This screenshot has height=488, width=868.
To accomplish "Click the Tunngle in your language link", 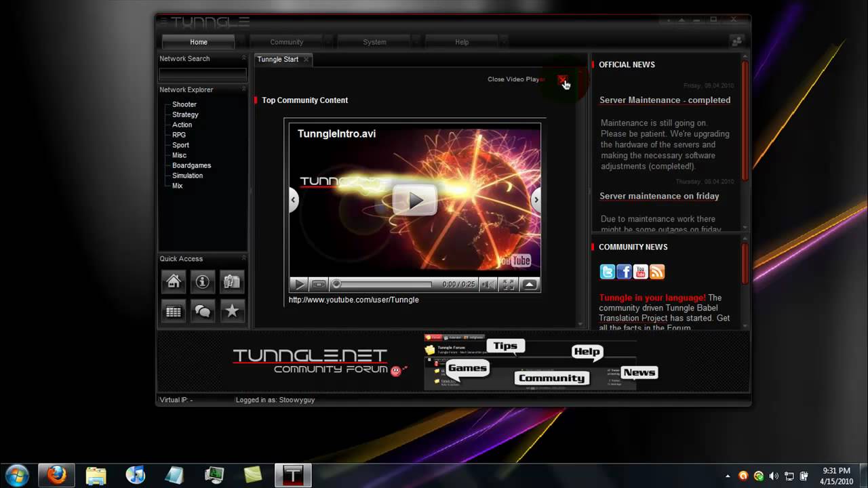I will pos(652,298).
